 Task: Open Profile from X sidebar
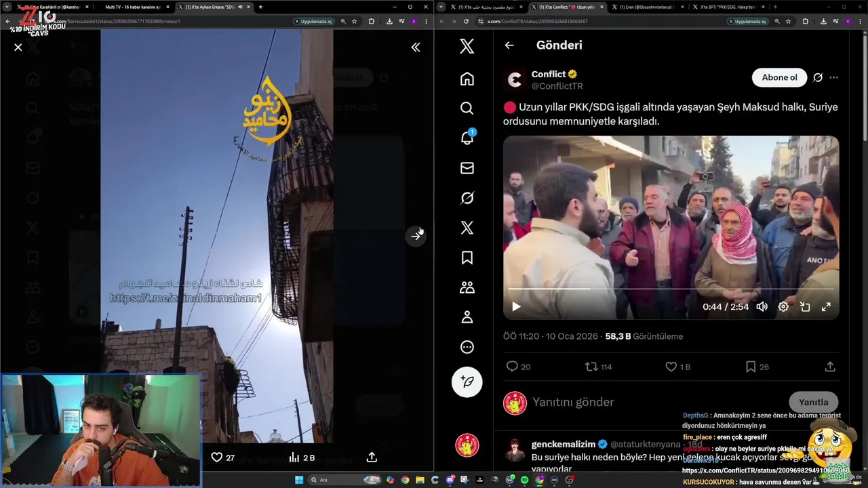click(467, 317)
